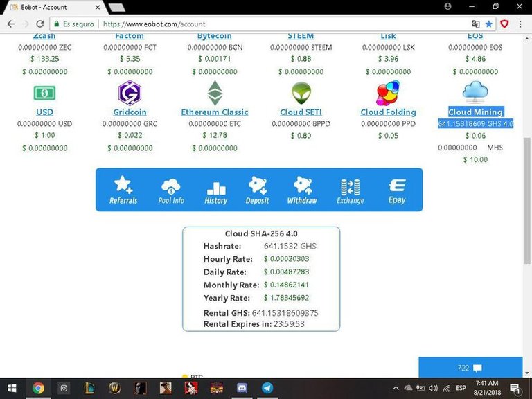Click the purple Gridcoin logo
This screenshot has height=399, width=532.
[x=130, y=93]
